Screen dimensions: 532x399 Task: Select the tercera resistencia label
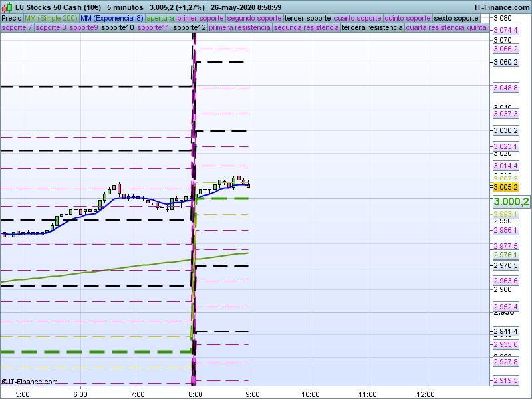pyautogui.click(x=372, y=28)
